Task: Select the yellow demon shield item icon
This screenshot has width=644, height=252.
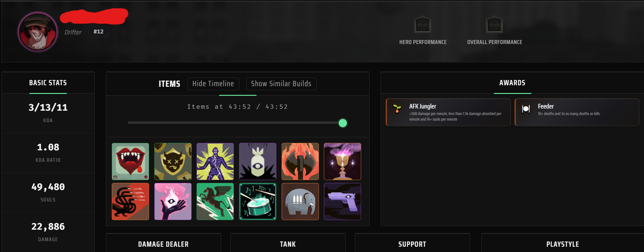Action: [173, 161]
